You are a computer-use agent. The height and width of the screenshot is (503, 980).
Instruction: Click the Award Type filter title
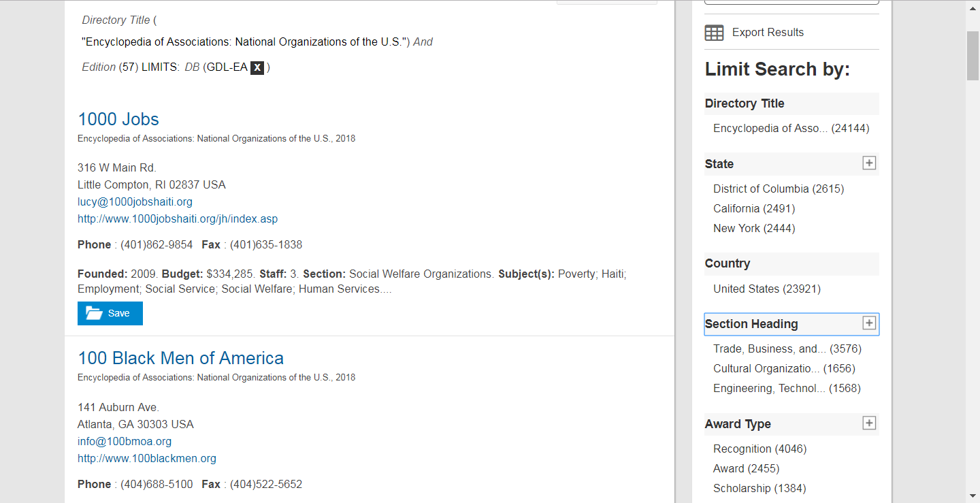pos(738,424)
